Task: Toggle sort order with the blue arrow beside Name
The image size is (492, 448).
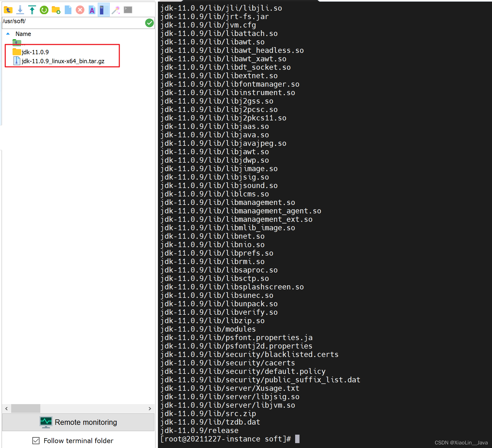Action: point(8,34)
